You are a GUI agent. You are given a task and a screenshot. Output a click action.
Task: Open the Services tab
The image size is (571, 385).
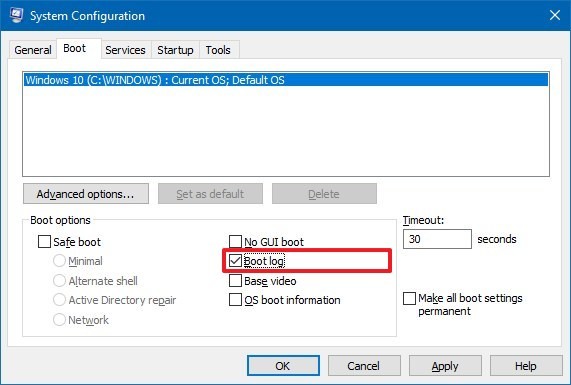coord(125,50)
